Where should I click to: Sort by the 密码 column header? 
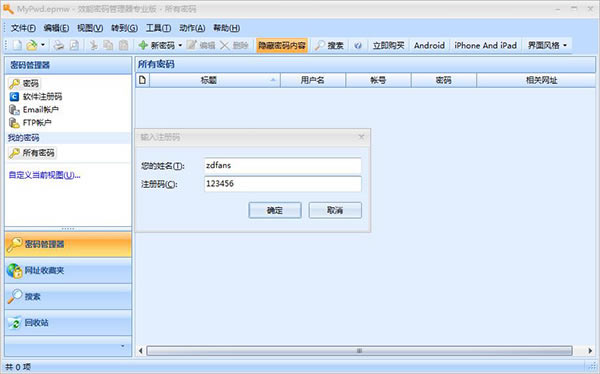[443, 80]
